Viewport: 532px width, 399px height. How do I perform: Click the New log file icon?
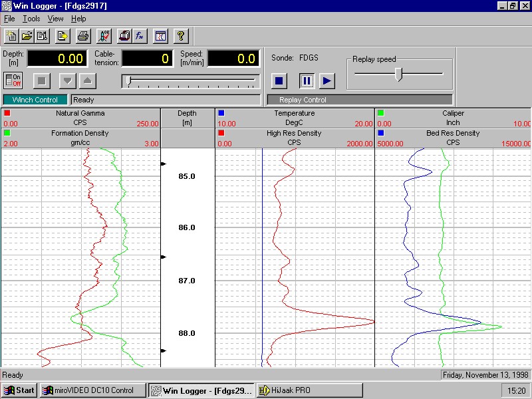point(11,36)
